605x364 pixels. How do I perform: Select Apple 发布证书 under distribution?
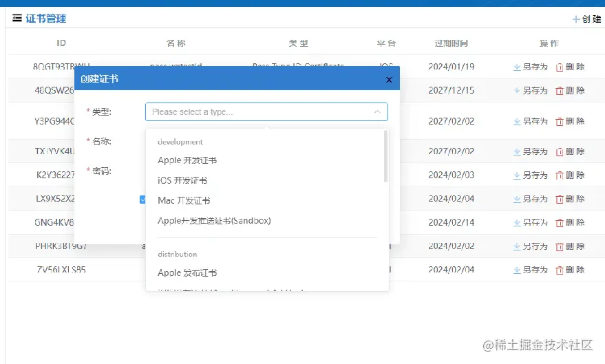pyautogui.click(x=187, y=272)
